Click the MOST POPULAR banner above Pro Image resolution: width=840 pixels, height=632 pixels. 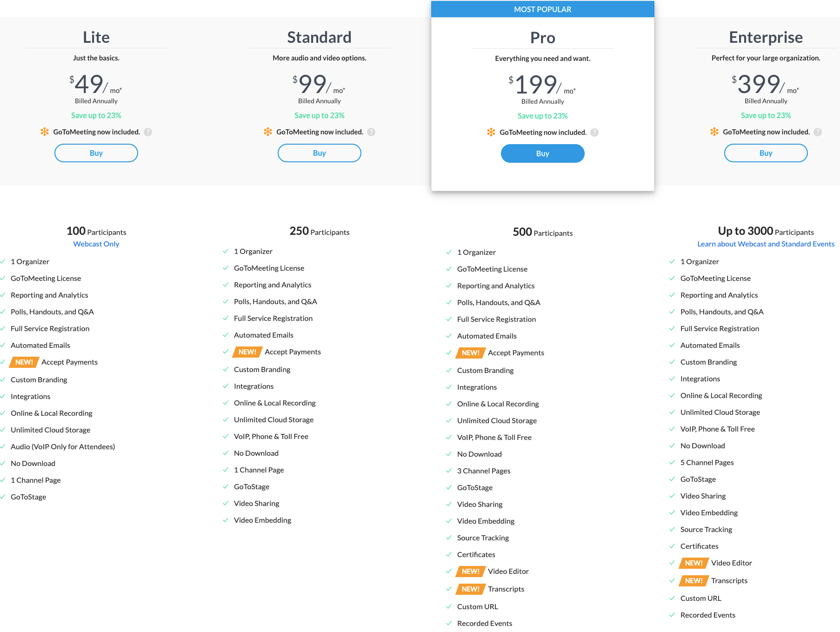543,9
